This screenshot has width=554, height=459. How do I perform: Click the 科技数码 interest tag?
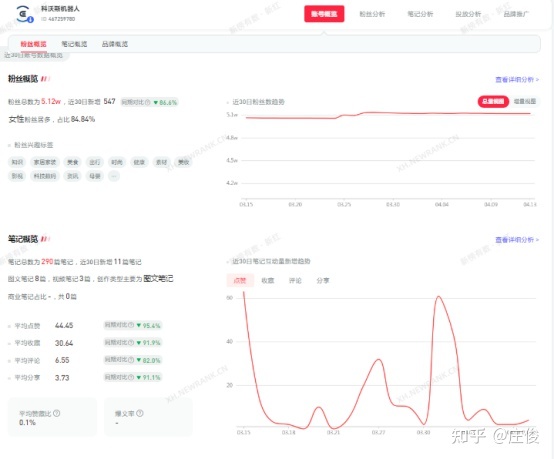[x=45, y=176]
